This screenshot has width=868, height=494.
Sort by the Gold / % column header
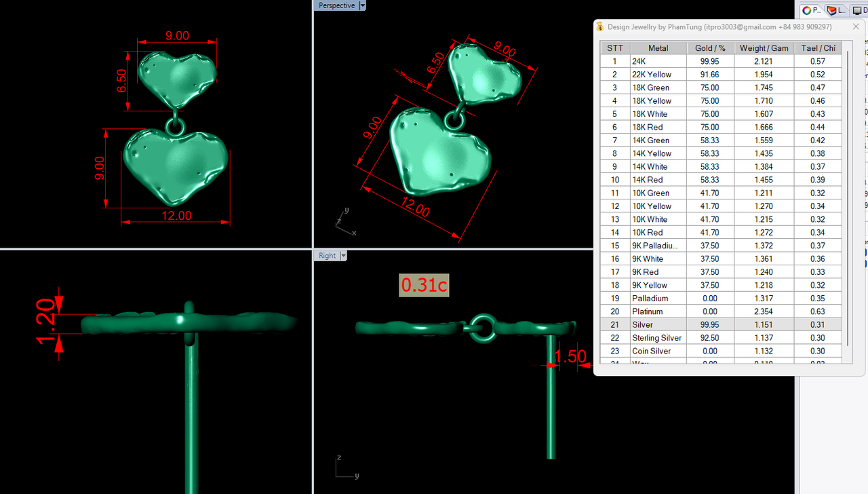tap(710, 48)
